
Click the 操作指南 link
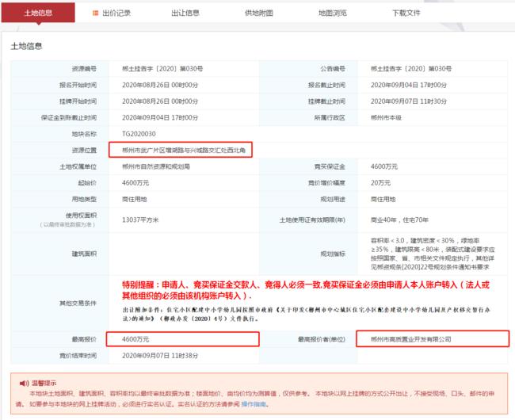(x=254, y=404)
